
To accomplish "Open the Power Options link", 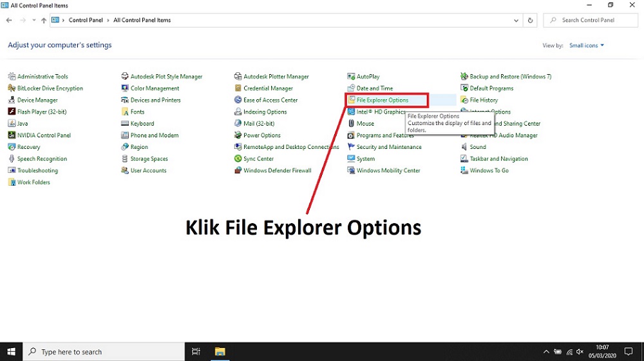I will click(262, 135).
